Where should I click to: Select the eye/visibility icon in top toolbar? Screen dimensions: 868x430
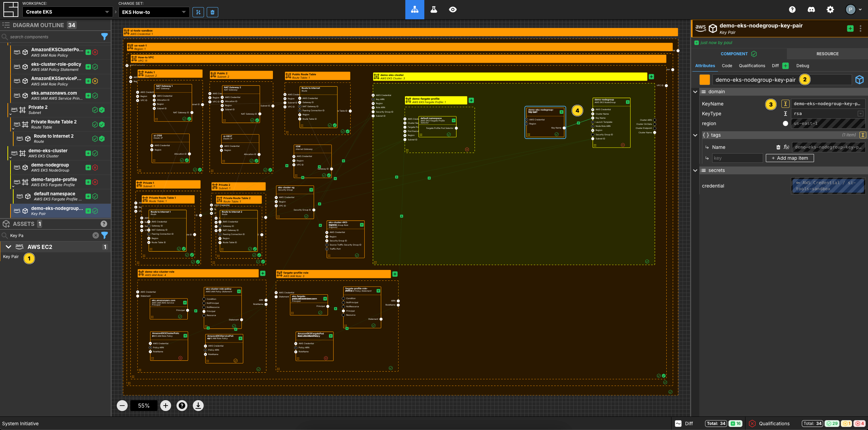453,9
